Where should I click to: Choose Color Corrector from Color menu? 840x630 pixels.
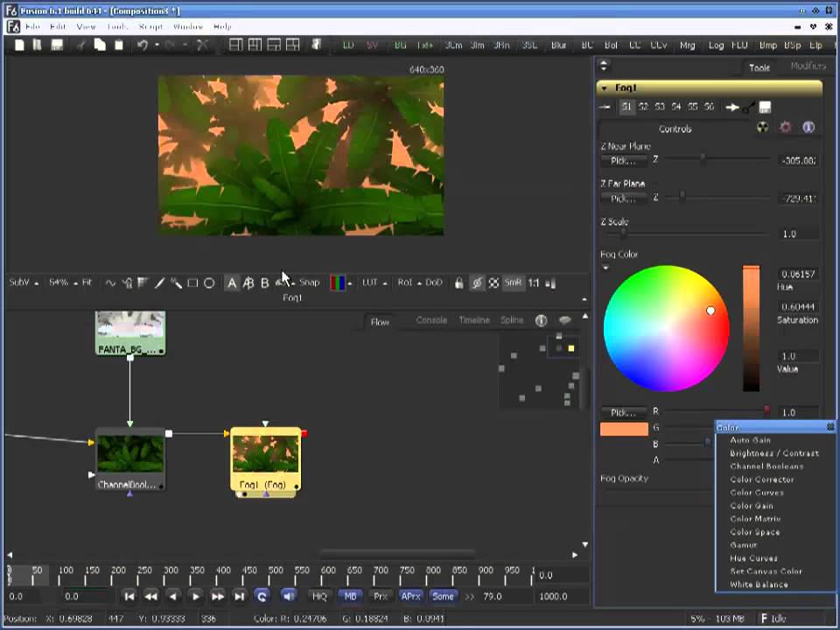(761, 479)
